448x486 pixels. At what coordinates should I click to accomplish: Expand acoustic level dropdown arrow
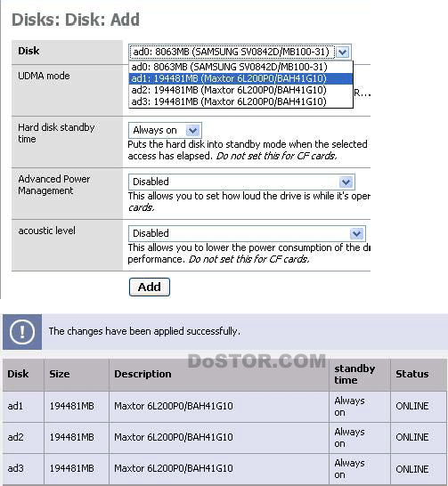pos(356,234)
